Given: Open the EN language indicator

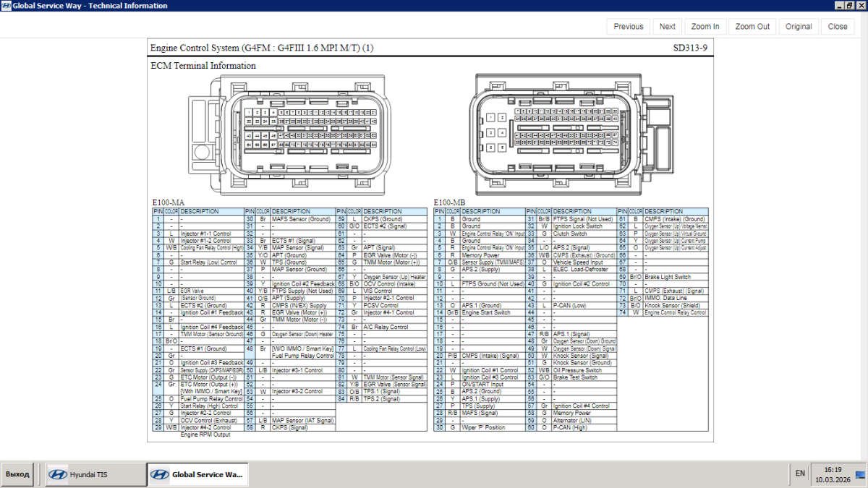Looking at the screenshot, I should point(800,474).
